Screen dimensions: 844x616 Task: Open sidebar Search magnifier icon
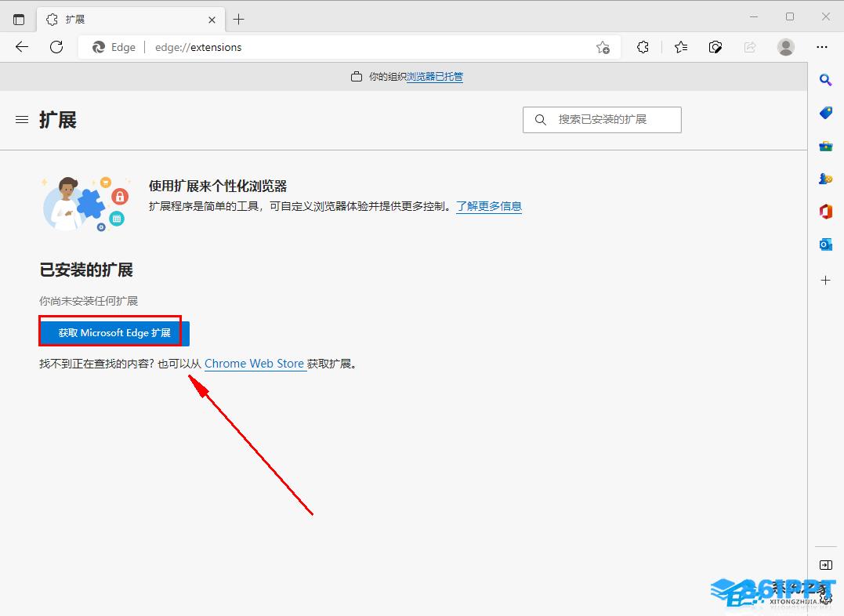click(x=826, y=80)
